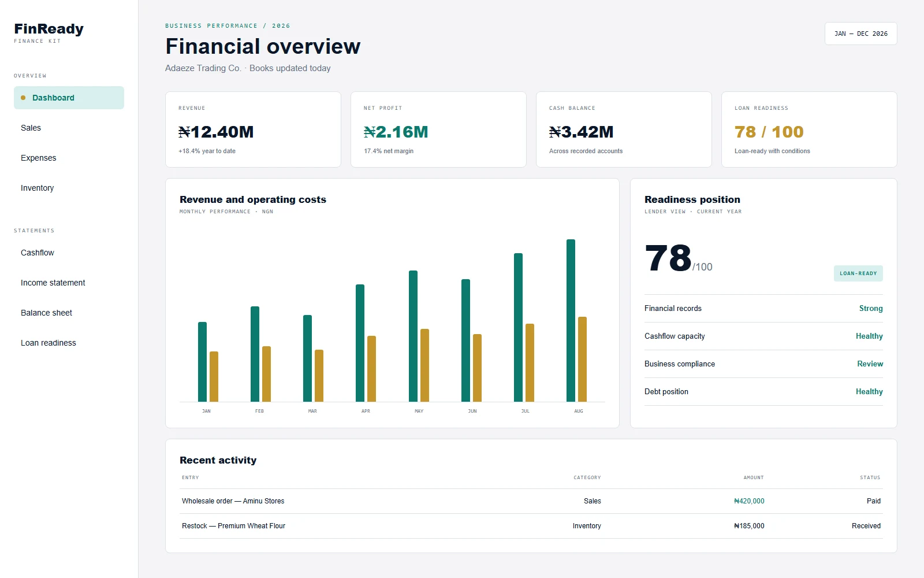
Task: Click the Paid status cell
Action: [x=874, y=501]
